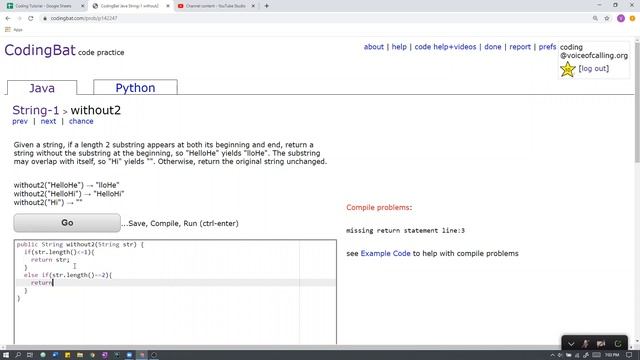
Task: Close the Coding Tutorial Google Sheets tab
Action: (x=82, y=6)
